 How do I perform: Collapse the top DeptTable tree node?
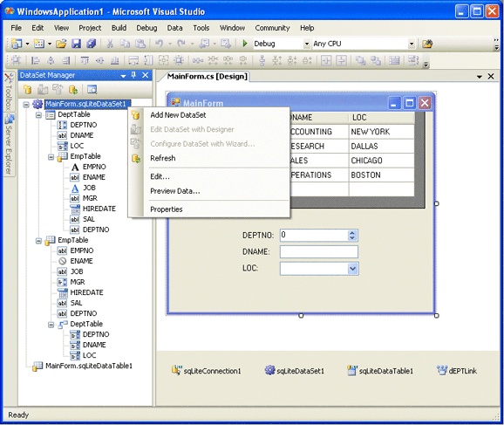click(38, 115)
